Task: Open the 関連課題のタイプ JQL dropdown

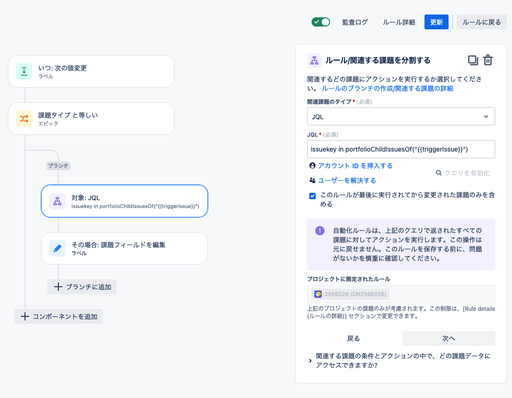Action: pyautogui.click(x=401, y=117)
